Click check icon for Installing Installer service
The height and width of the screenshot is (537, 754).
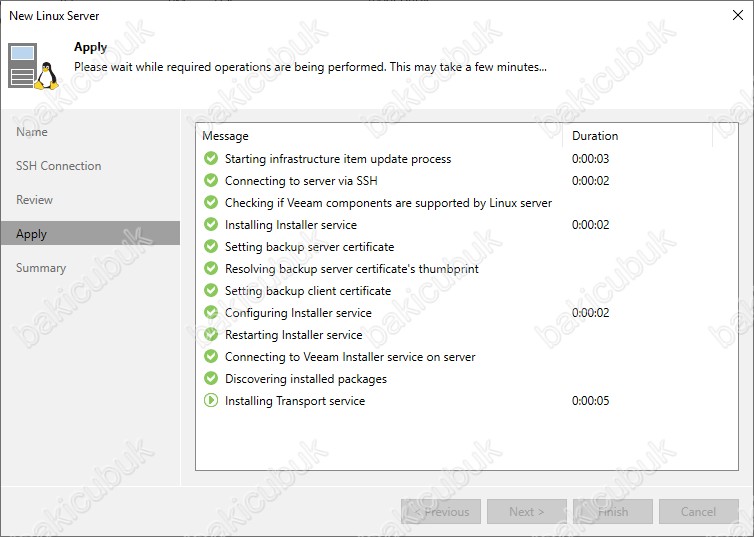point(211,225)
